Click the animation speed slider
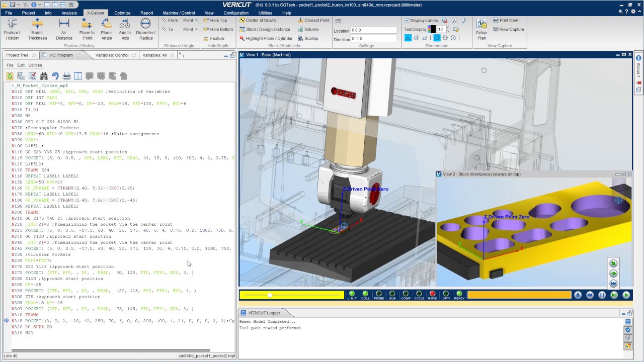644x362 pixels. (x=292, y=295)
